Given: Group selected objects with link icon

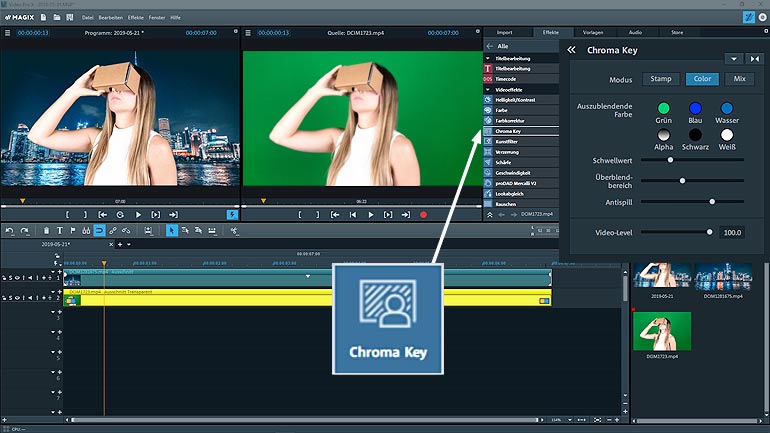Looking at the screenshot, I should (x=113, y=230).
